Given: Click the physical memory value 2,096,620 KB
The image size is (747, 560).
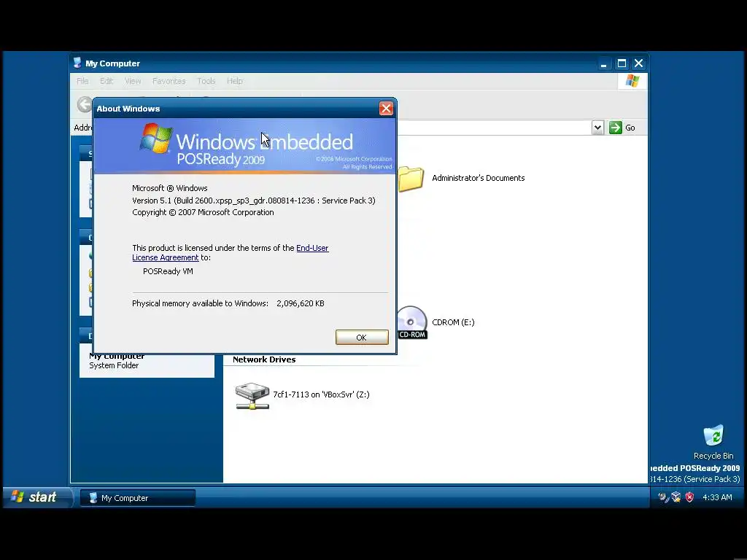Looking at the screenshot, I should click(x=300, y=303).
